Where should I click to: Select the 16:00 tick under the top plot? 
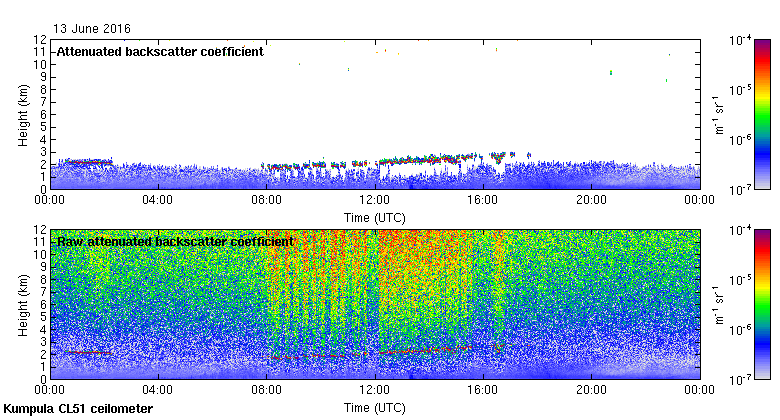[483, 199]
